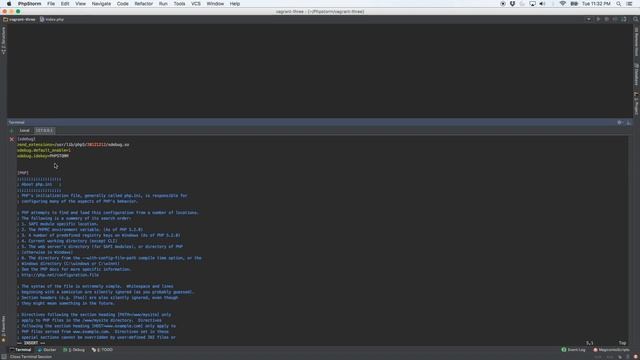Open the Structure side tool window

[3, 41]
